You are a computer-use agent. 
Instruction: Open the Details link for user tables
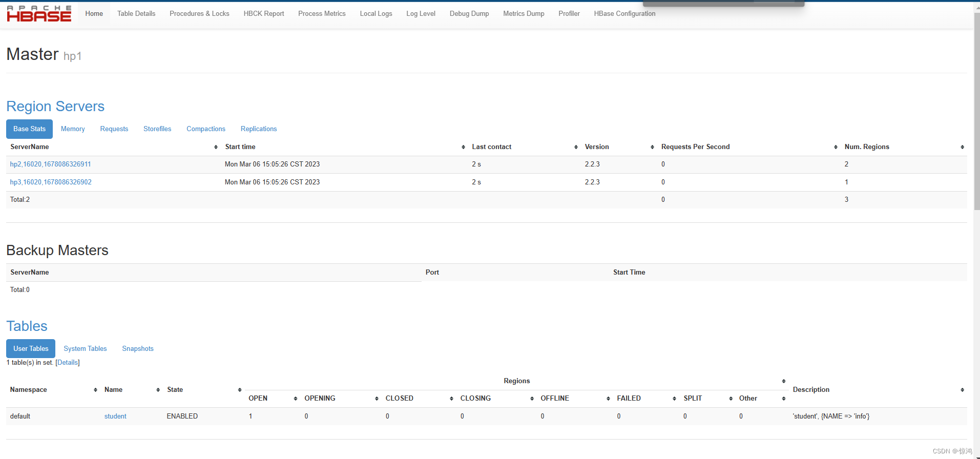[68, 363]
